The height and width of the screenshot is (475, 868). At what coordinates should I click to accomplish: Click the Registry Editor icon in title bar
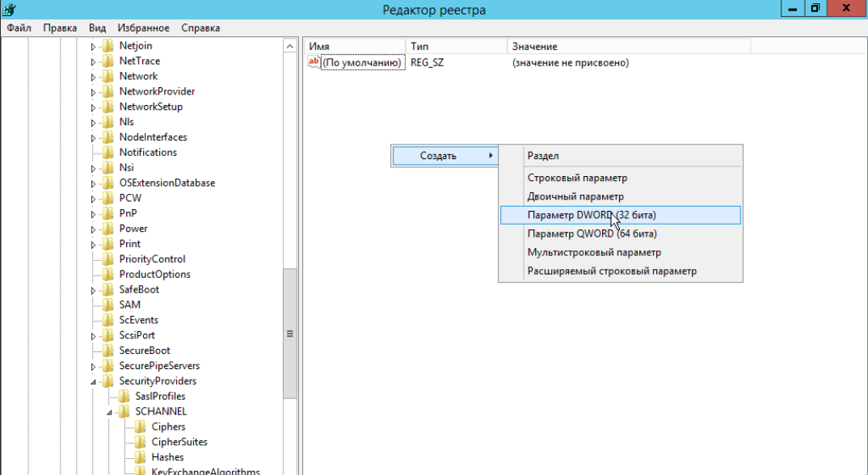point(9,10)
